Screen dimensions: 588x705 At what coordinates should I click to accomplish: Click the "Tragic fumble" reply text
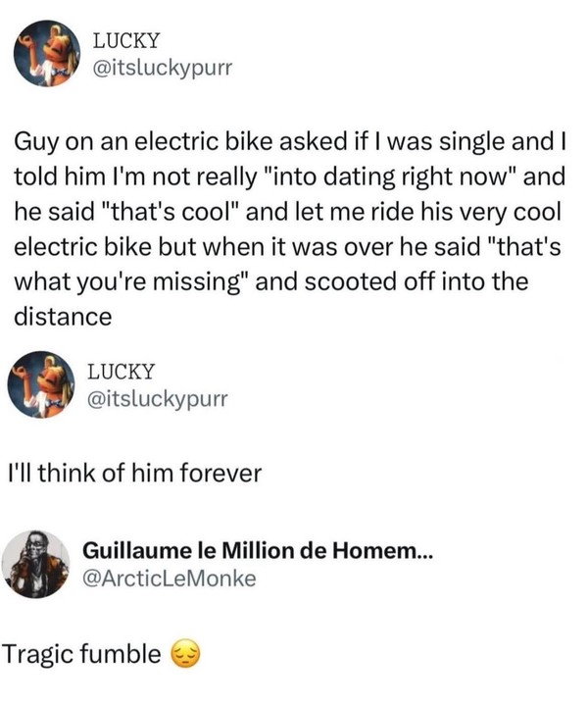click(x=82, y=652)
